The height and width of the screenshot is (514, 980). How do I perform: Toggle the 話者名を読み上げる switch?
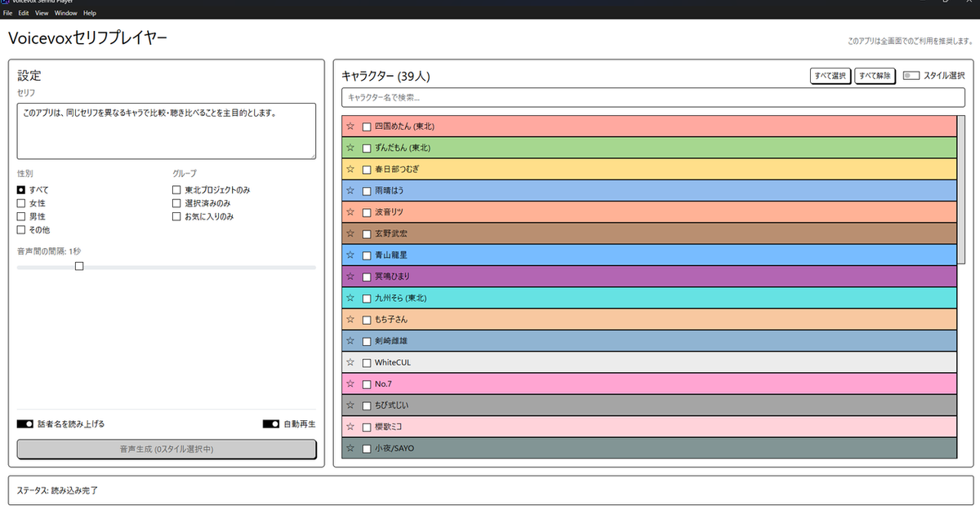25,424
